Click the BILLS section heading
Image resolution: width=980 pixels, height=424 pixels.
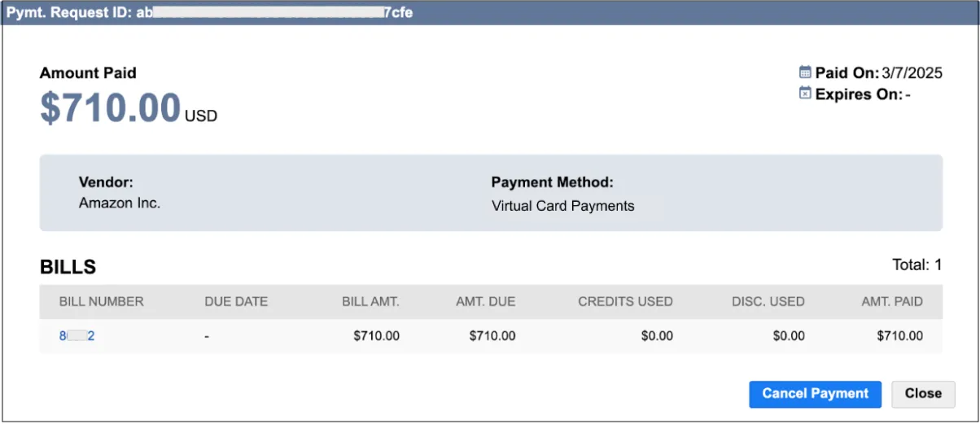coord(68,266)
